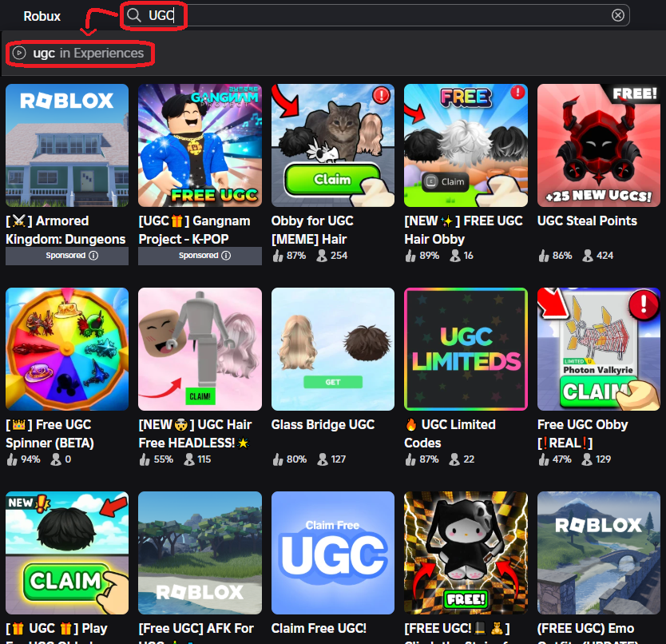This screenshot has height=644, width=666.
Task: Click the '[Free UGC] AFK For' title
Action: click(196, 628)
